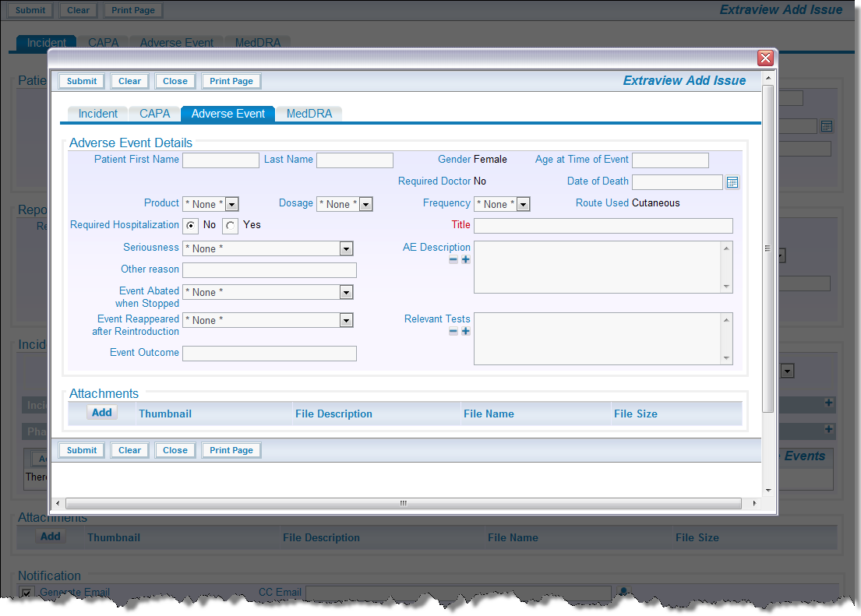Click popup scrollbar down arrow
The height and width of the screenshot is (616, 861).
coord(768,491)
